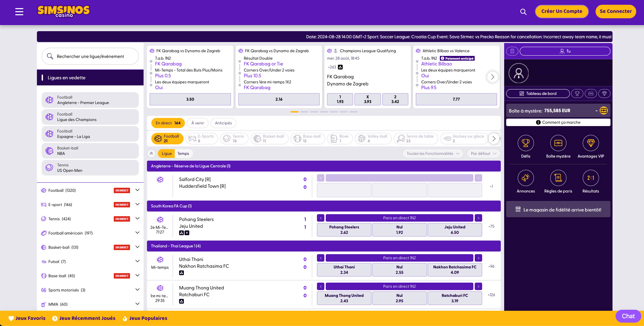Select the Hockey sur glace filter chip
Image resolution: width=644 pixels, height=326 pixels.
(464, 139)
